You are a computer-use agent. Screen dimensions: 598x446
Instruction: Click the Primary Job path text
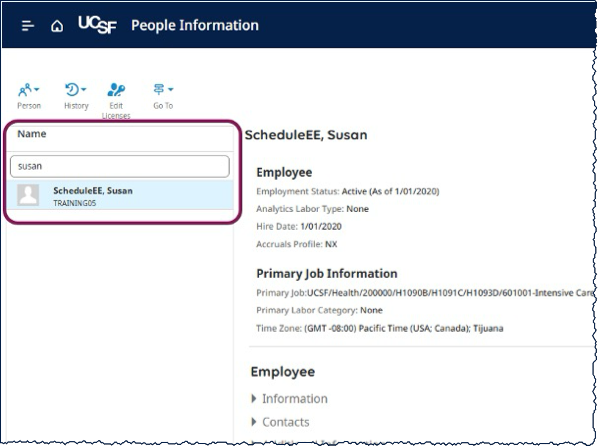click(x=451, y=293)
